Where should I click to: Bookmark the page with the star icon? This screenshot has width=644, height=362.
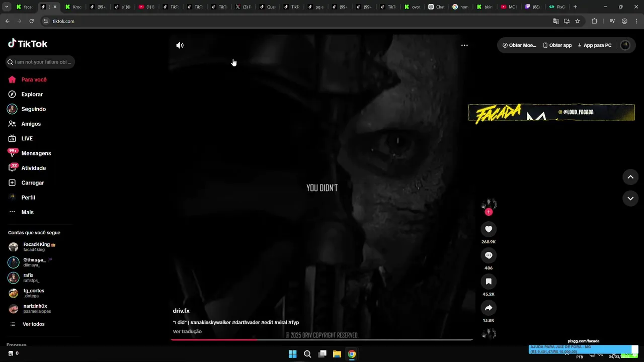pos(578,21)
